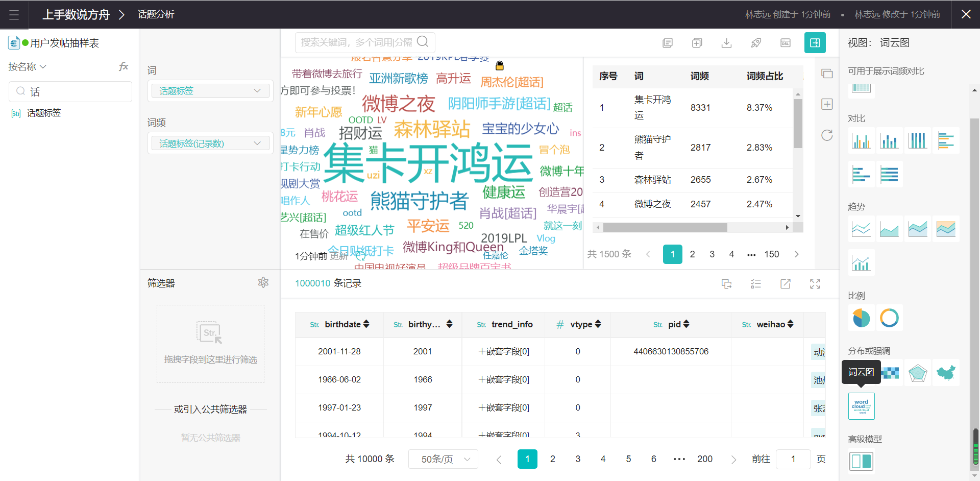The image size is (980, 481).
Task: Go to page 2 of word frequency table
Action: click(x=693, y=254)
